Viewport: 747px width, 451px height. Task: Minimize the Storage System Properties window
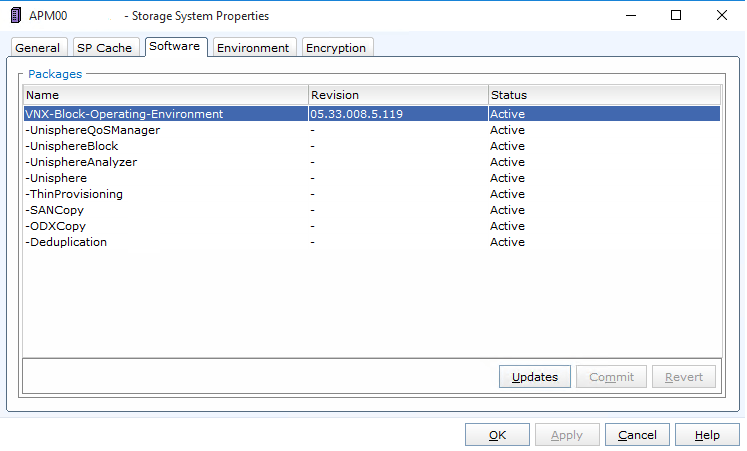(x=631, y=15)
